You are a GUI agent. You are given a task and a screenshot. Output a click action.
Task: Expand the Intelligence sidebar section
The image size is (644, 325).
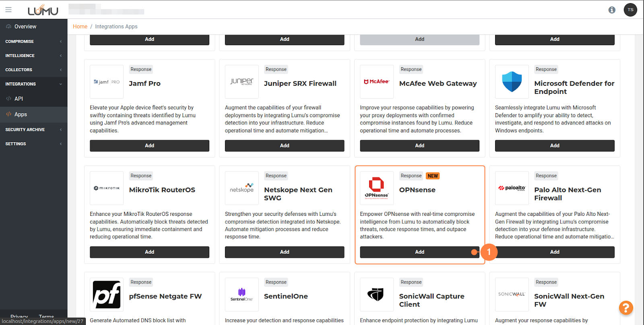pos(33,56)
